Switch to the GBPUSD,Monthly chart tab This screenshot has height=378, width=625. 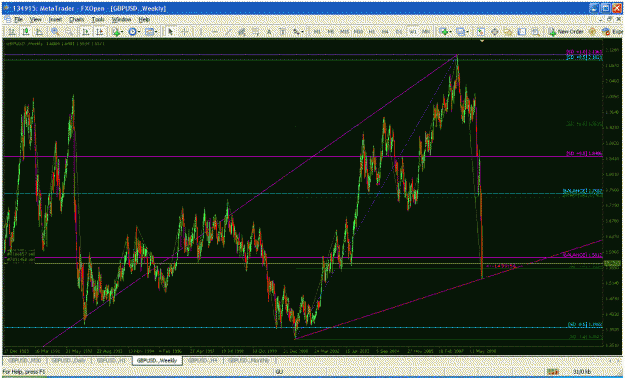coord(250,360)
